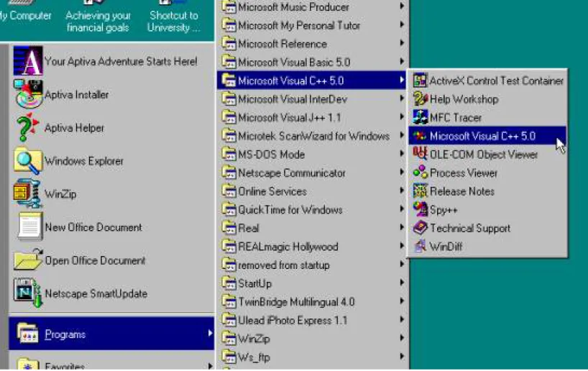This screenshot has height=371, width=588.
Task: Expand the Ulead iPhoto Express 1.1 arrow
Action: click(x=402, y=320)
